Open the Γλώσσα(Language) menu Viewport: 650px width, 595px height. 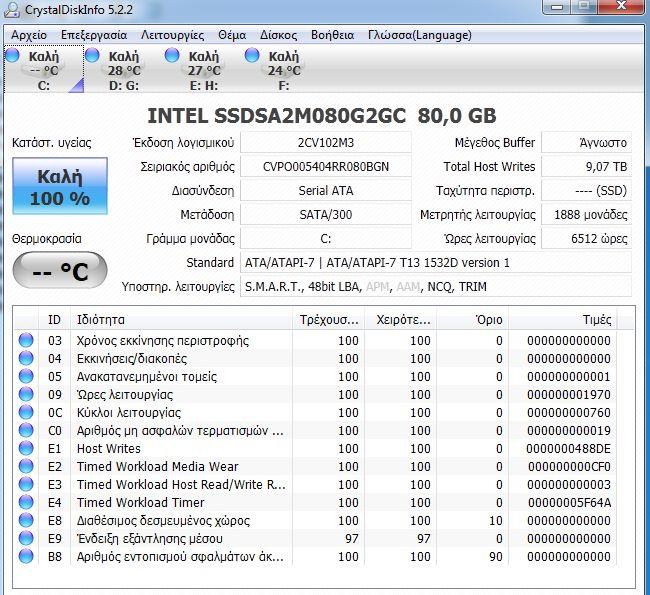(x=420, y=35)
